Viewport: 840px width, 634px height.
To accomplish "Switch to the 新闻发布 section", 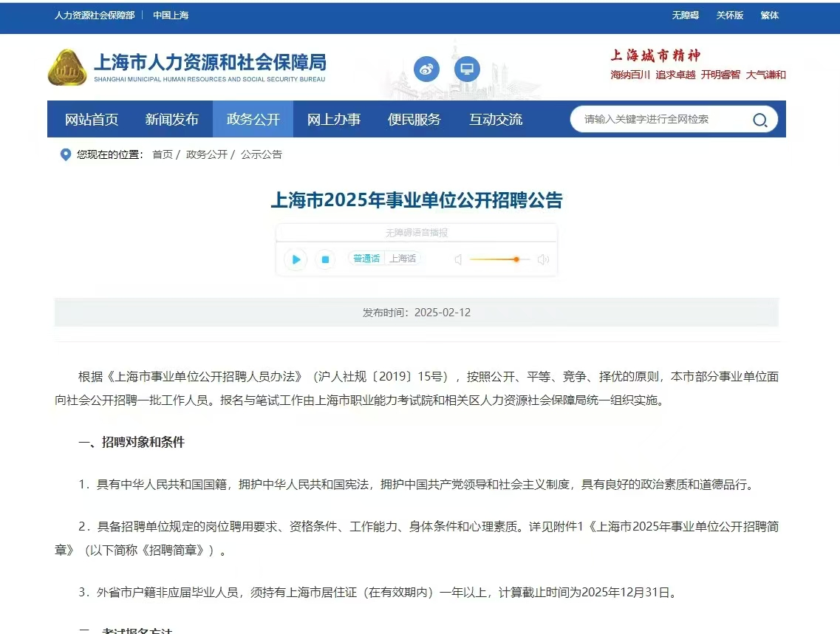I will coord(172,119).
